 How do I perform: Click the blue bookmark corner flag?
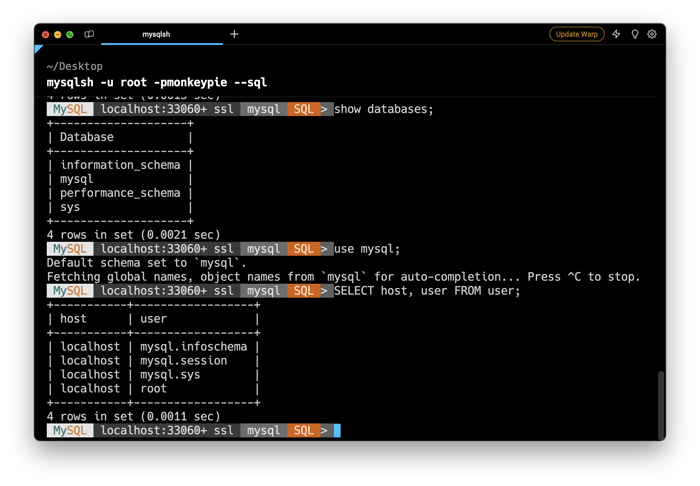click(x=38, y=48)
